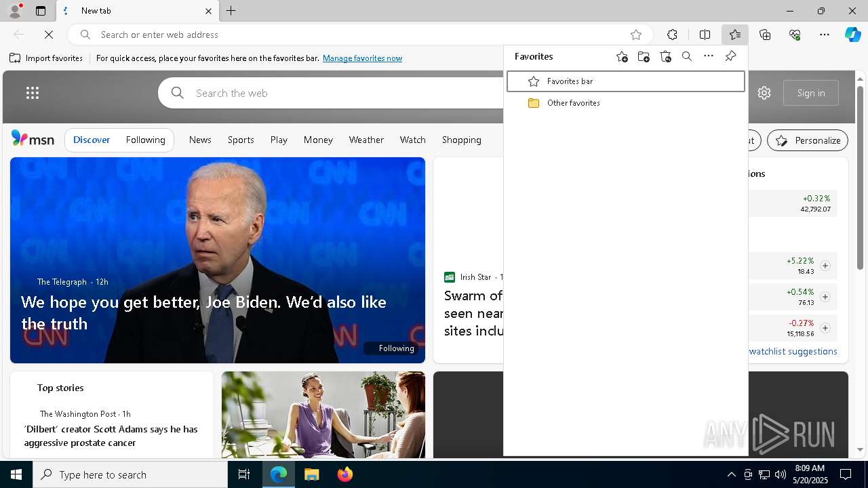This screenshot has width=868, height=488.
Task: Open Other favorites folder
Action: tap(625, 103)
